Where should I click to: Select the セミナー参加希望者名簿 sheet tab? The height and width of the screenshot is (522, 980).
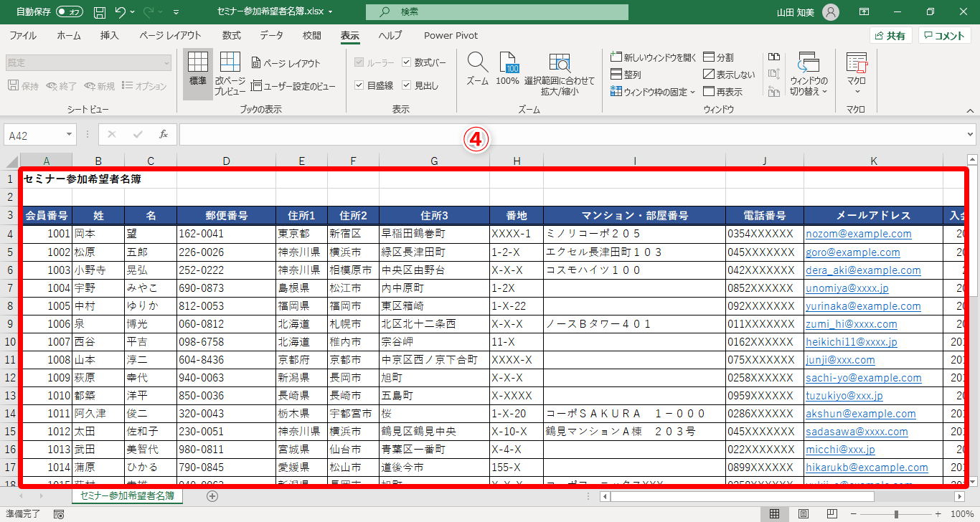click(x=128, y=495)
